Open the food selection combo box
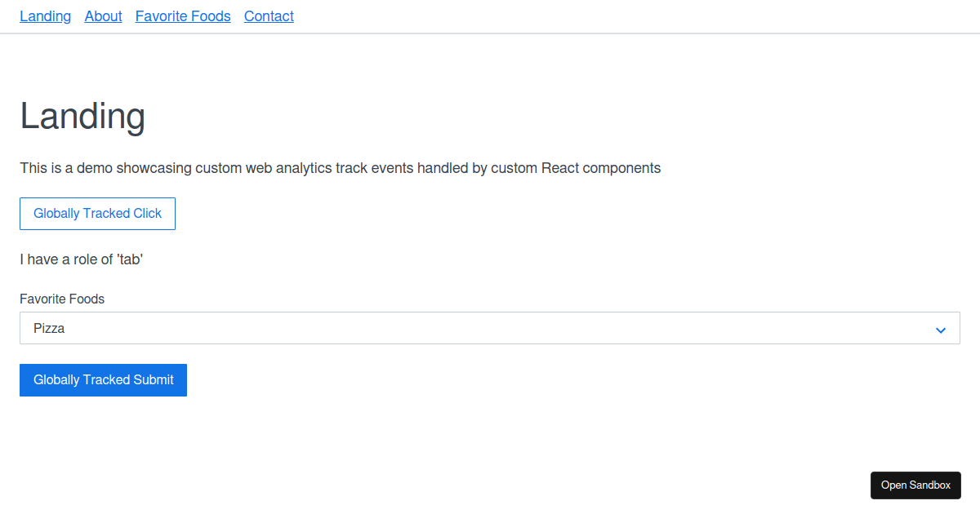Image resolution: width=980 pixels, height=514 pixels. click(490, 329)
